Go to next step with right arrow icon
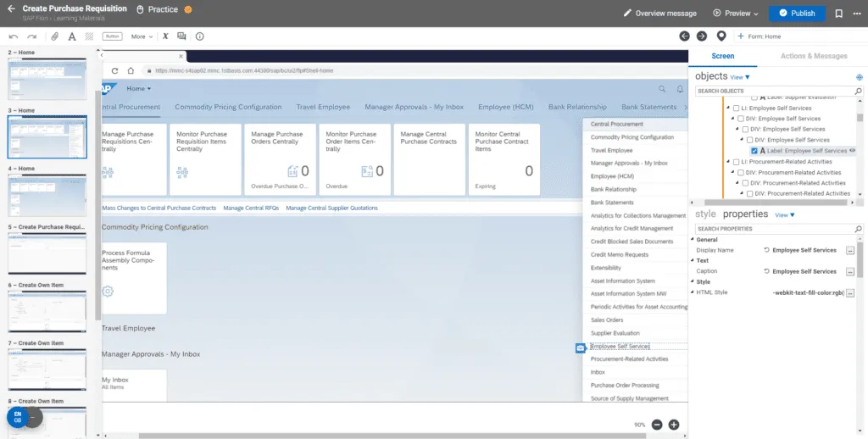Viewport: 868px width, 439px height. pyautogui.click(x=702, y=36)
